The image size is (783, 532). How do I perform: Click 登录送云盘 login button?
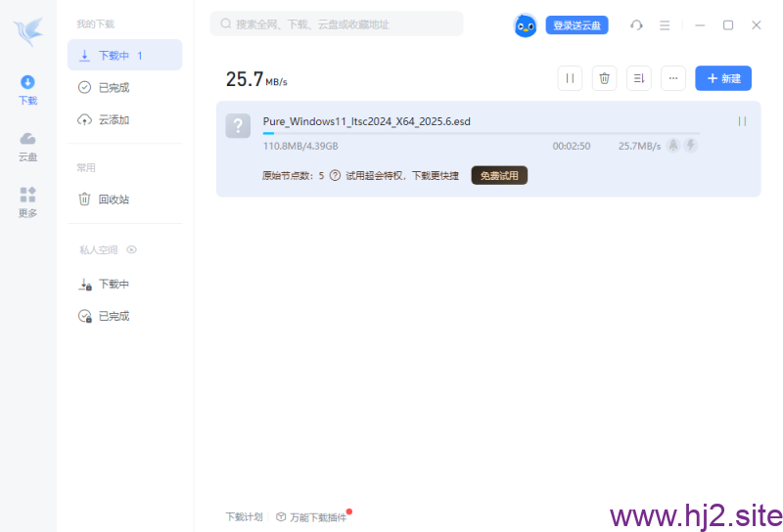576,25
